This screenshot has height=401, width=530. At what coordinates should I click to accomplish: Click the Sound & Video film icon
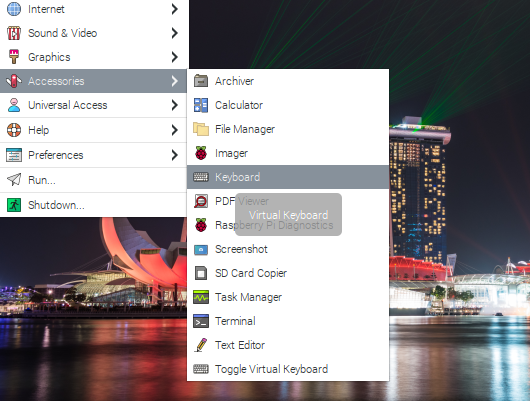(14, 33)
